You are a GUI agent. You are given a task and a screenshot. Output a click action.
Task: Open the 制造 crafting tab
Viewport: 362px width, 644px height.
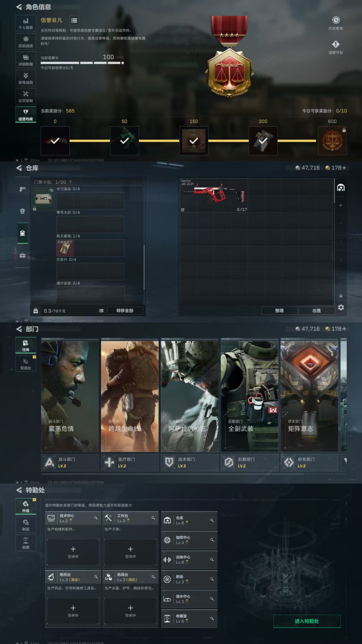26,525
